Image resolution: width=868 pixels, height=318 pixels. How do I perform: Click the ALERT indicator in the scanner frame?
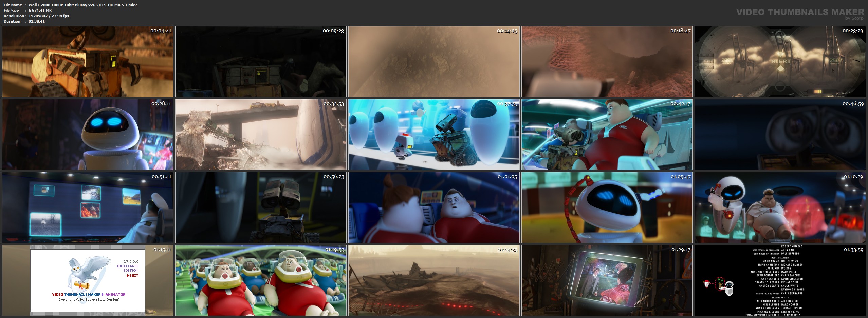coord(781,61)
